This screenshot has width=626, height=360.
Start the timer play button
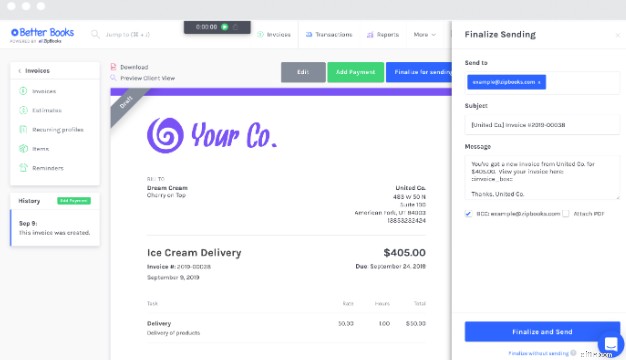224,27
